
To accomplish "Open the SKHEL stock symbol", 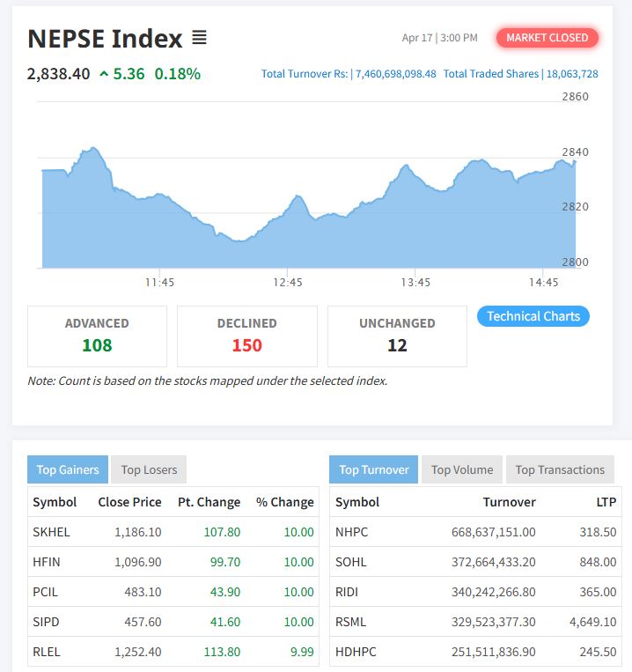I will point(51,532).
